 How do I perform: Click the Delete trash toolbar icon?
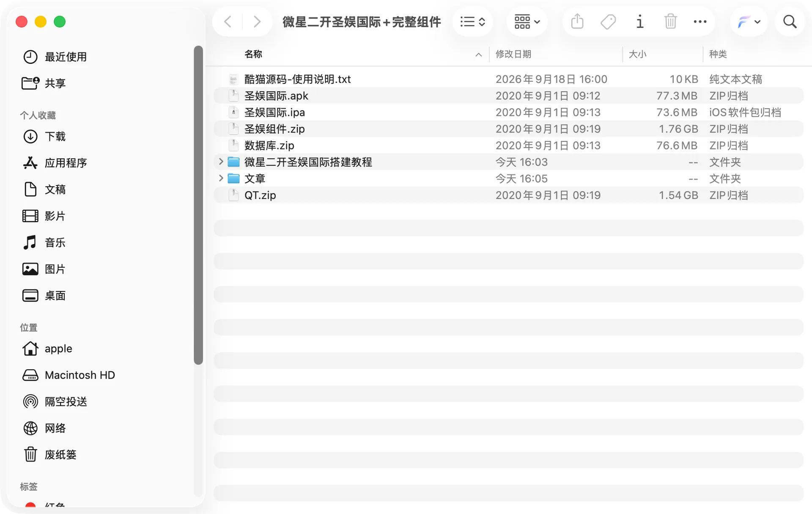coord(670,22)
